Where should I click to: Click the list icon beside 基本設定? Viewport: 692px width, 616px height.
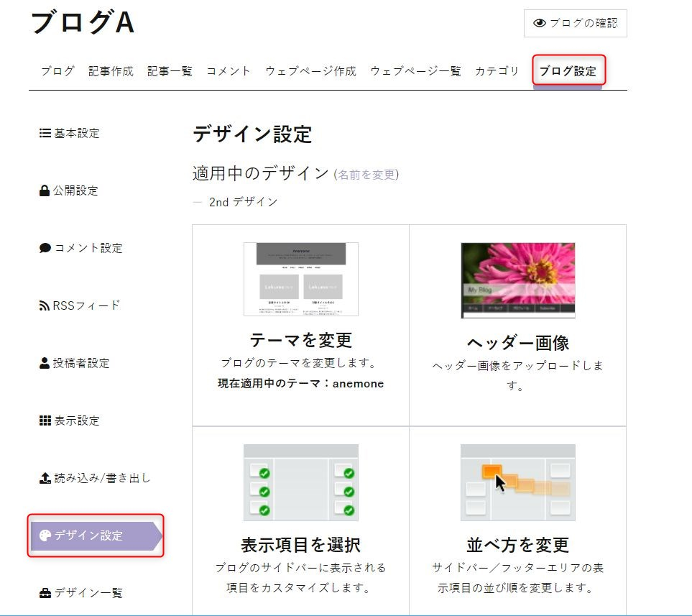point(45,133)
